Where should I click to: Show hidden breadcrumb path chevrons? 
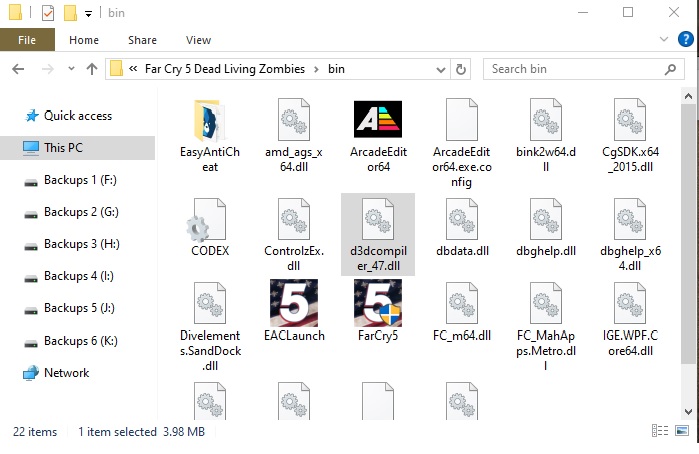tap(133, 69)
